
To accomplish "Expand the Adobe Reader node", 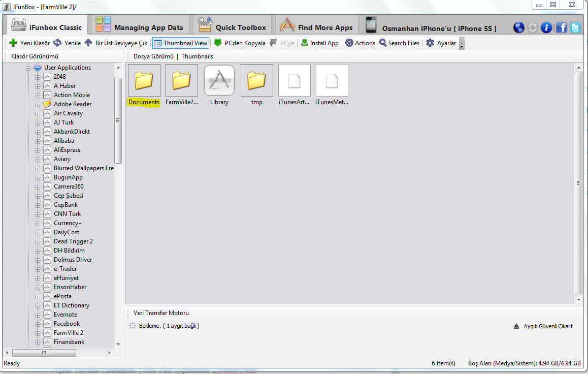I will pyautogui.click(x=38, y=105).
